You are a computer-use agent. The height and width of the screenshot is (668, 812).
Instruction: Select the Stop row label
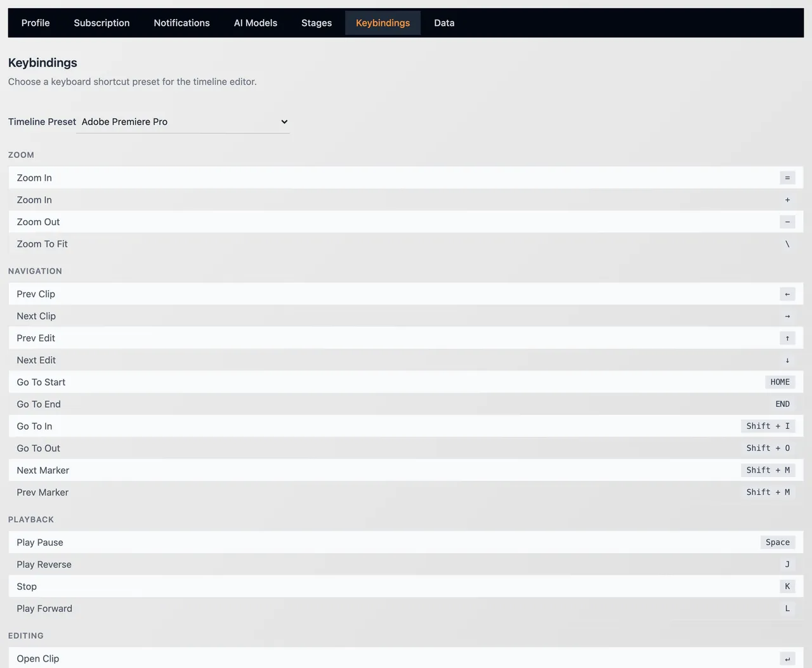click(x=27, y=587)
